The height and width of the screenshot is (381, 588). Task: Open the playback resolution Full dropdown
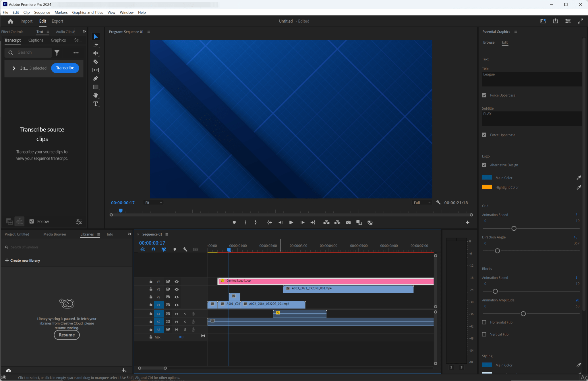tap(421, 202)
